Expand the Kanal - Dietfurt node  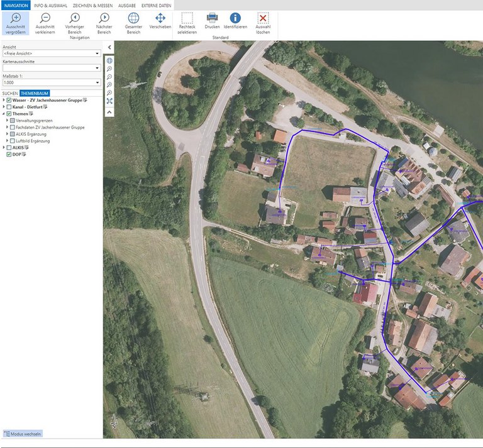coord(4,107)
